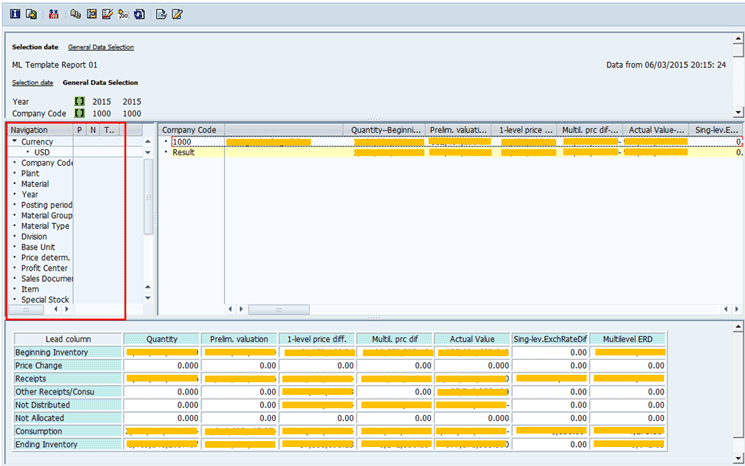Click the P column header in Navigation
745x466 pixels.
80,130
